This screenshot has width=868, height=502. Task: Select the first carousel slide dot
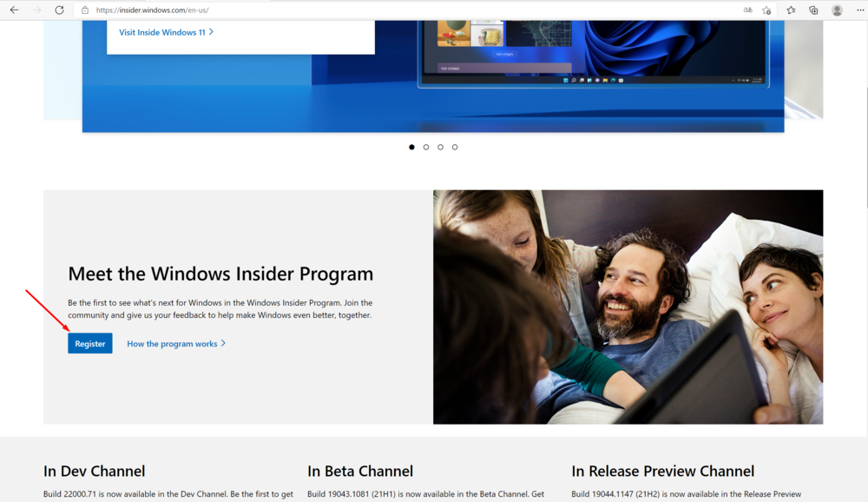pos(411,147)
